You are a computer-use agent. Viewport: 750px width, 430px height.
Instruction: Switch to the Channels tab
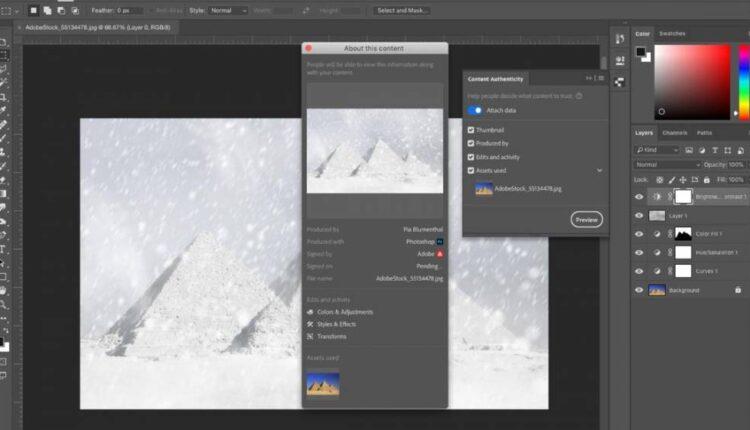pos(675,133)
